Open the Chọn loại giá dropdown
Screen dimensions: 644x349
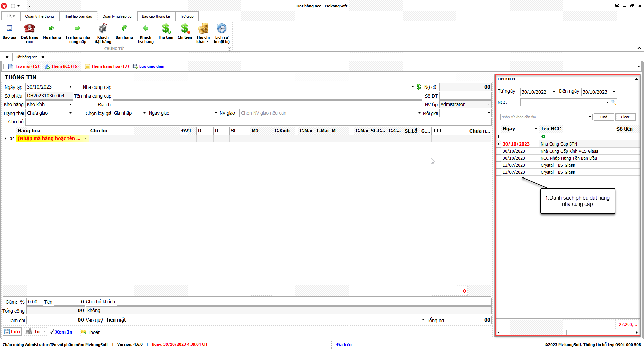[x=144, y=113]
